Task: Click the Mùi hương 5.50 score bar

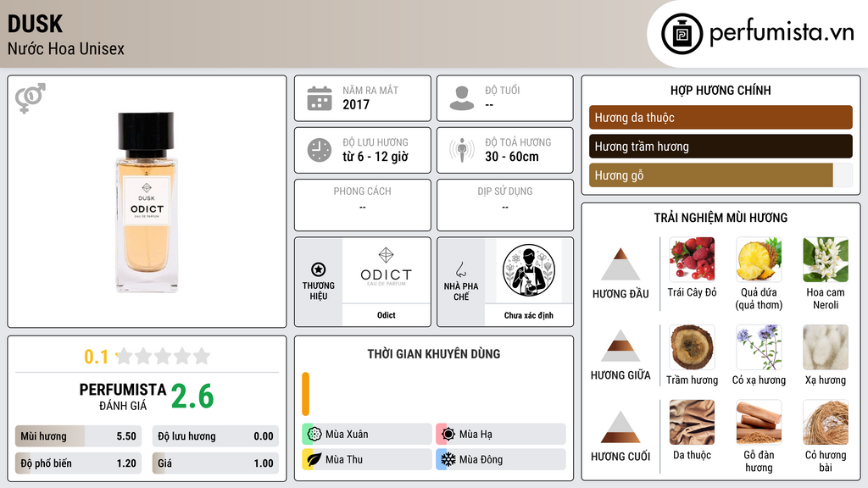Action: [x=78, y=436]
